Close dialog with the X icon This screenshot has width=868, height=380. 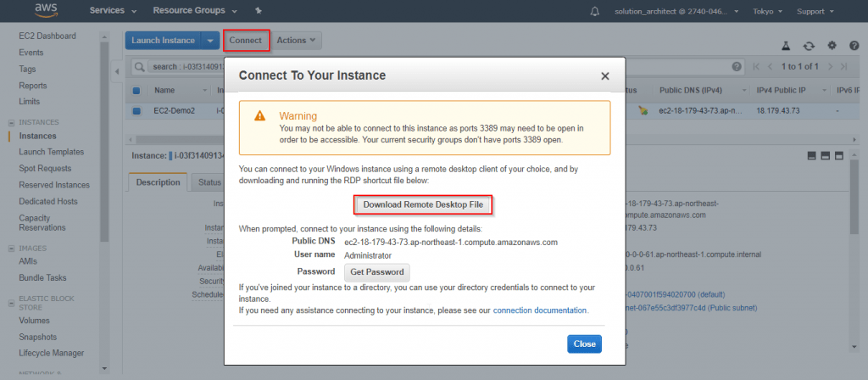[605, 76]
